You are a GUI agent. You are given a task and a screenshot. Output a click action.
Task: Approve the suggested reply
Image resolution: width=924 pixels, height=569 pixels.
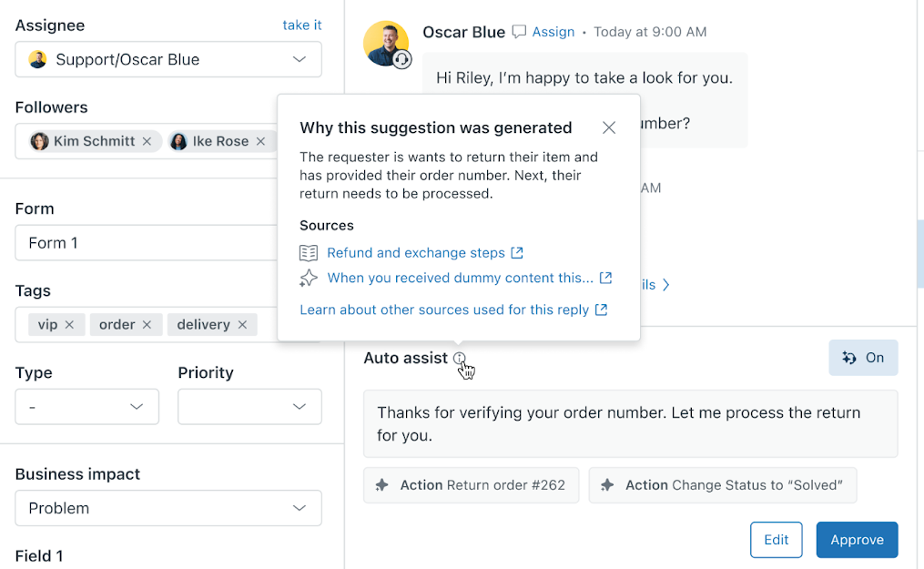pos(857,540)
